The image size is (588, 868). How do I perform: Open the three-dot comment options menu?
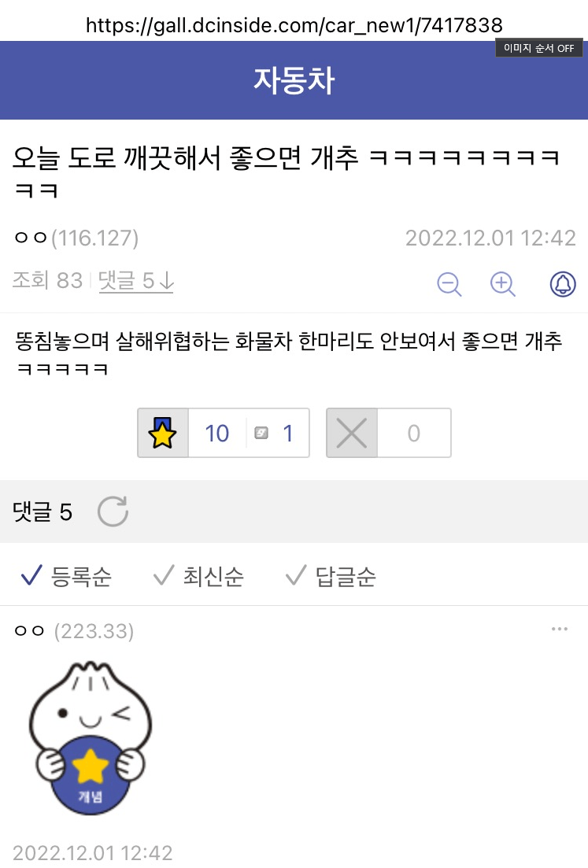point(559,629)
